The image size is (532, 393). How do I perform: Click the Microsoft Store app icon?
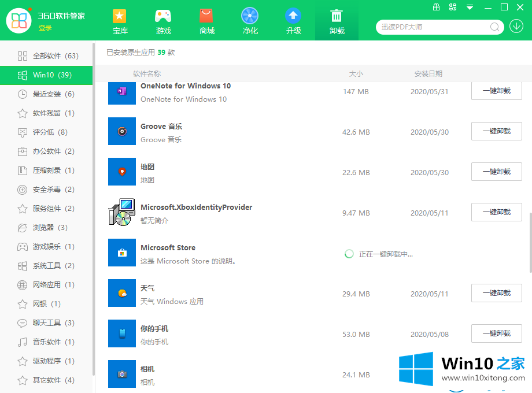click(122, 253)
